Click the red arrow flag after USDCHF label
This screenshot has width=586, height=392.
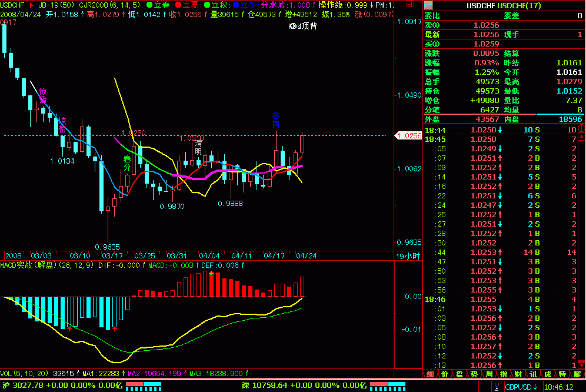tap(32, 5)
